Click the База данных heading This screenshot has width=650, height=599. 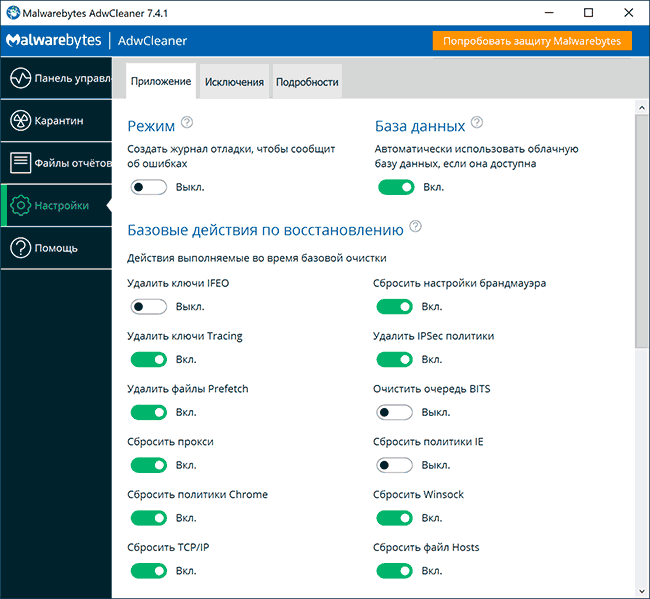(420, 126)
